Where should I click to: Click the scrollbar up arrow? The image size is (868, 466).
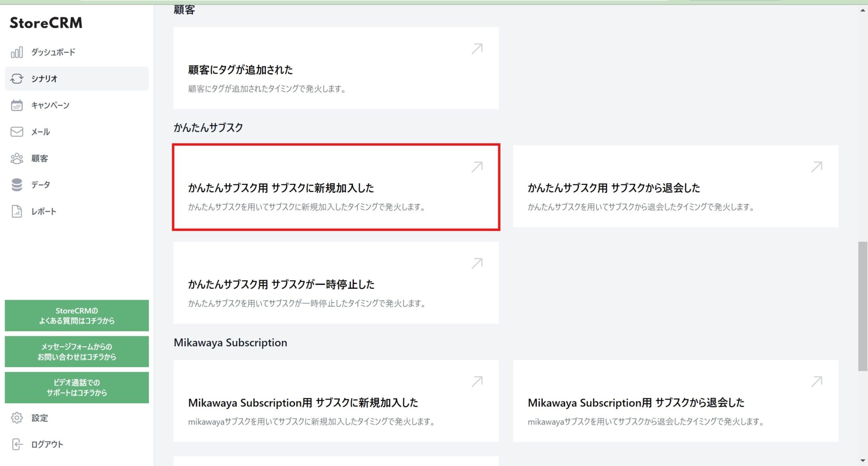(863, 10)
